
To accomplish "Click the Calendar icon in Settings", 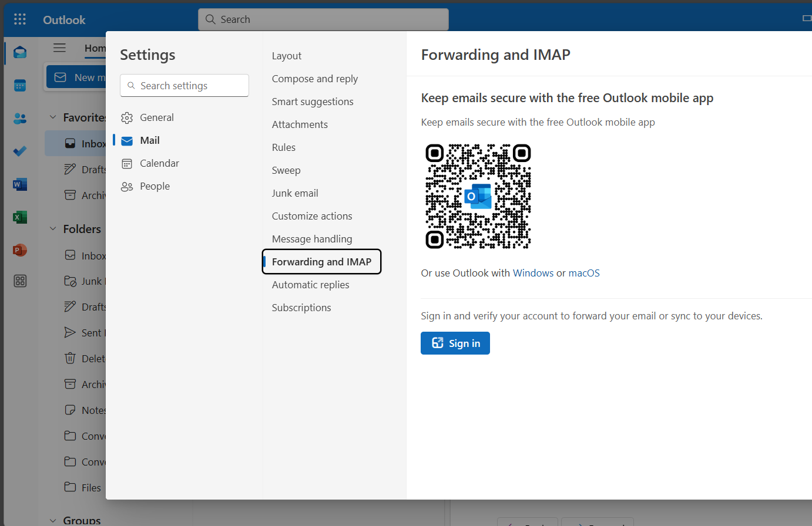I will (127, 164).
